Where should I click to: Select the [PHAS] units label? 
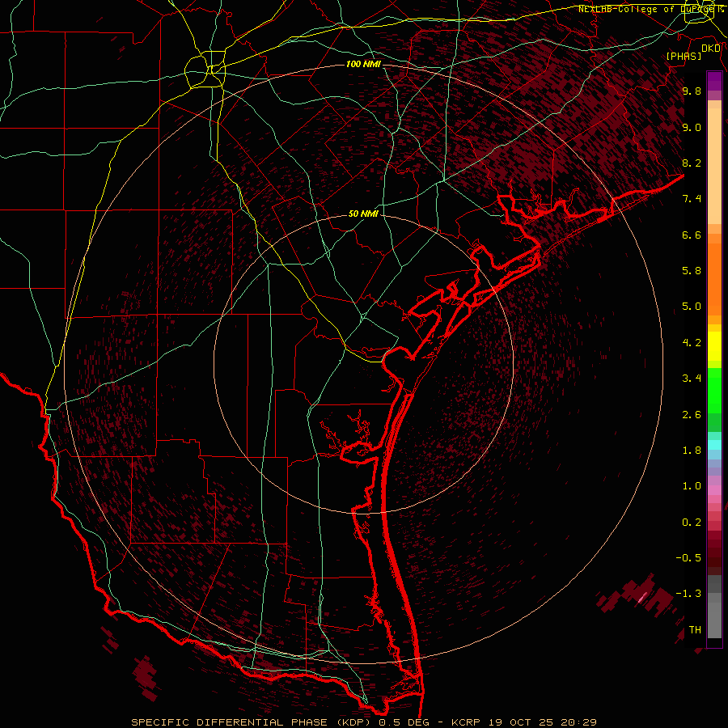click(x=684, y=56)
